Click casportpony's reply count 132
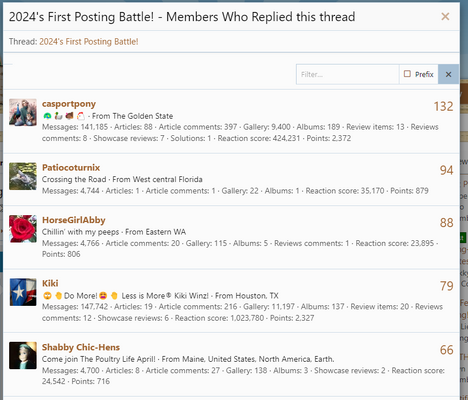Viewport: 468px width, 400px height. pyautogui.click(x=443, y=107)
